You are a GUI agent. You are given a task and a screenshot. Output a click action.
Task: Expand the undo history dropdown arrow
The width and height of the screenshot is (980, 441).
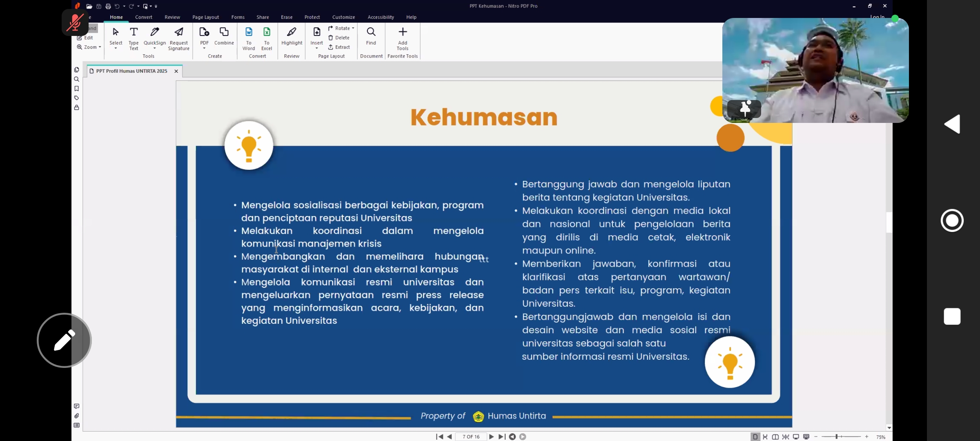point(124,6)
